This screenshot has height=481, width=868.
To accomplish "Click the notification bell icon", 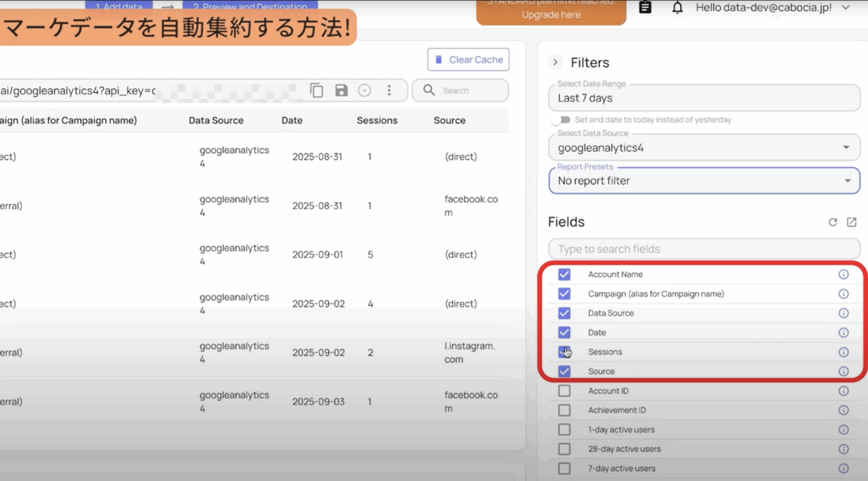I will [677, 7].
